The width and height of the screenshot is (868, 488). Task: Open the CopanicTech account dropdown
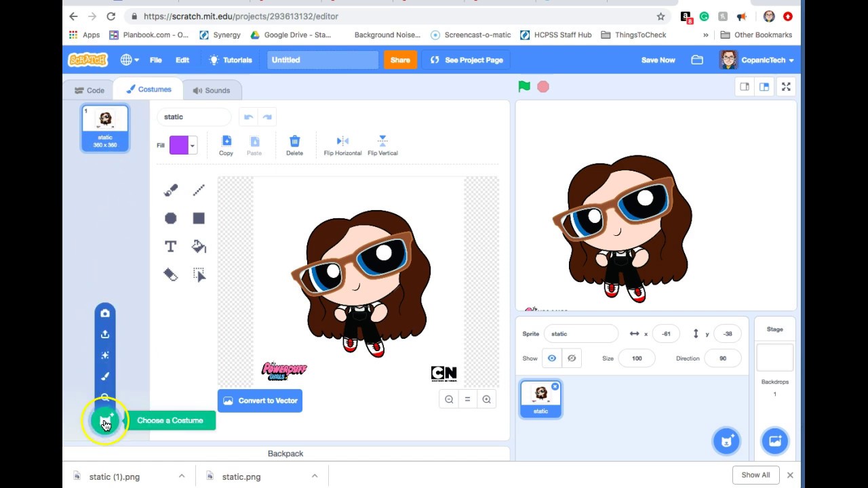click(757, 60)
